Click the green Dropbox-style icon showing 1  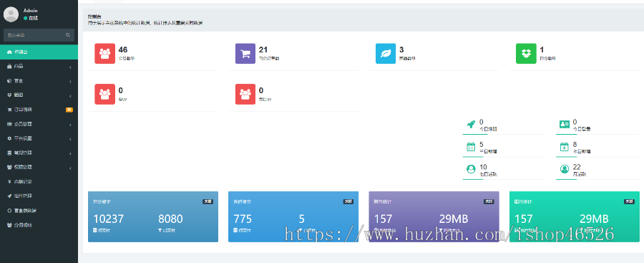pyautogui.click(x=526, y=54)
